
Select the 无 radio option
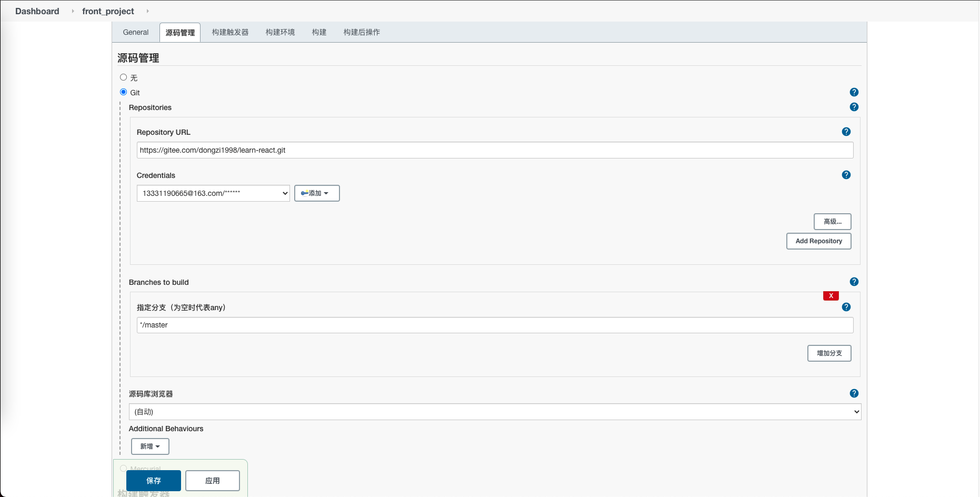[x=124, y=77]
